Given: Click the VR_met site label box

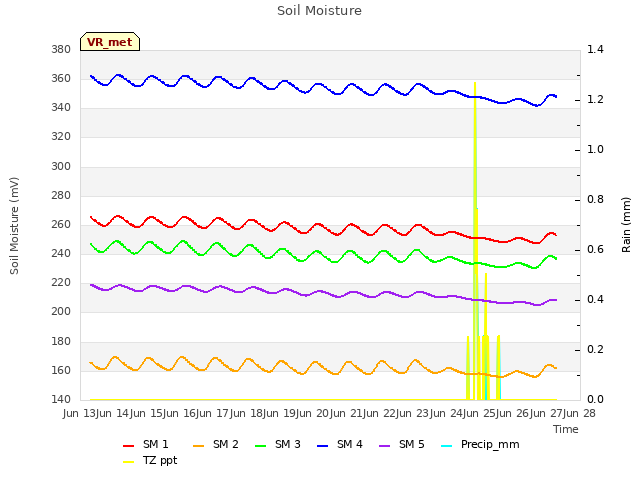Looking at the screenshot, I should pyautogui.click(x=110, y=42).
